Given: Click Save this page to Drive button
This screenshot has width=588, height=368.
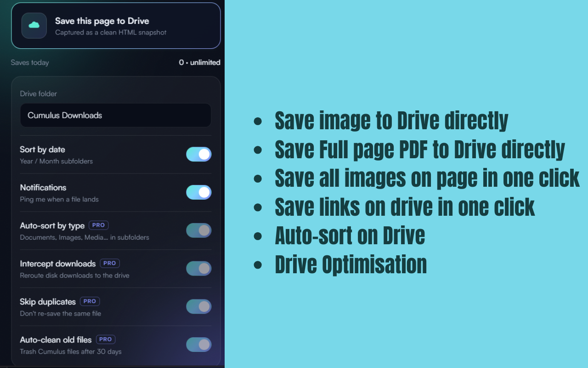Looking at the screenshot, I should (x=116, y=26).
